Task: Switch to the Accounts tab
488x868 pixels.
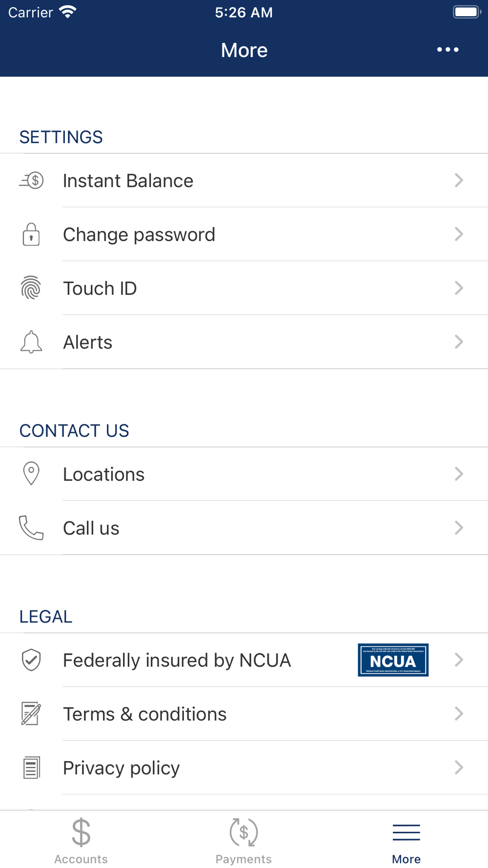Action: (81, 841)
